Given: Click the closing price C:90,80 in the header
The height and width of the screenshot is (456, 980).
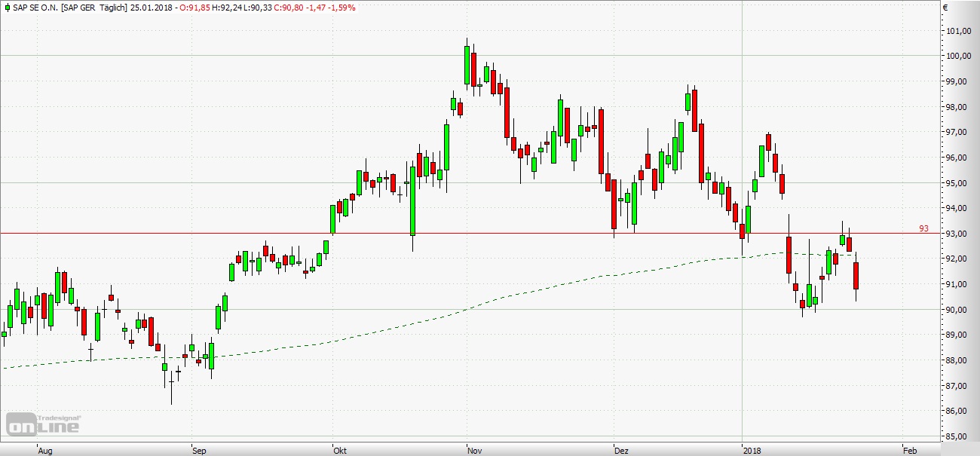Looking at the screenshot, I should click(x=290, y=8).
